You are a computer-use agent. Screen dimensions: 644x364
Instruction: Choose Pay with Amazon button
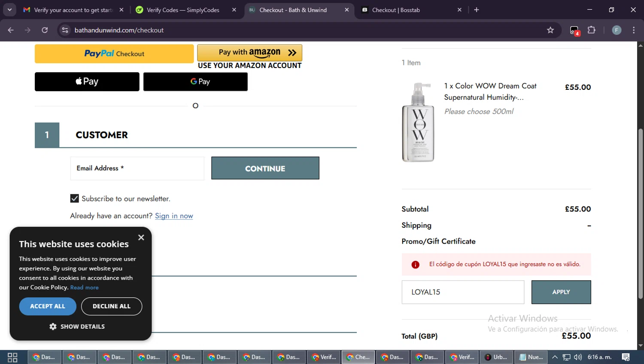(x=250, y=52)
